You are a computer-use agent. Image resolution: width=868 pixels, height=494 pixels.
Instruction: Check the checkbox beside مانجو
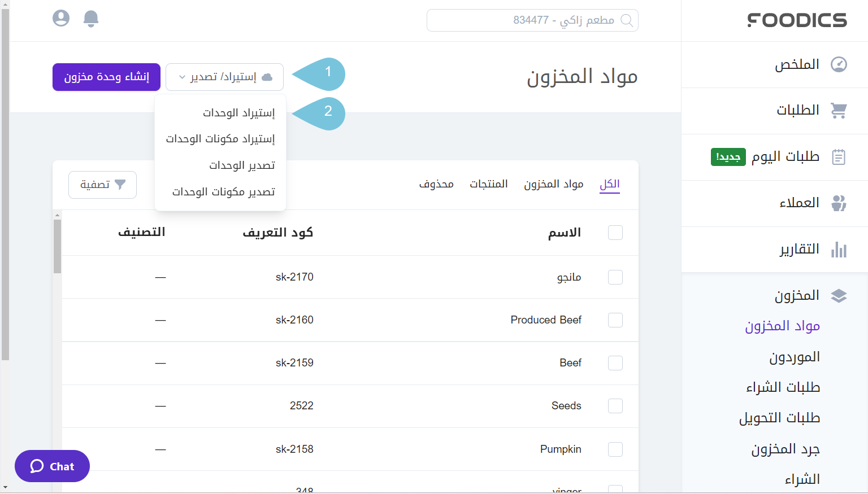tap(615, 277)
